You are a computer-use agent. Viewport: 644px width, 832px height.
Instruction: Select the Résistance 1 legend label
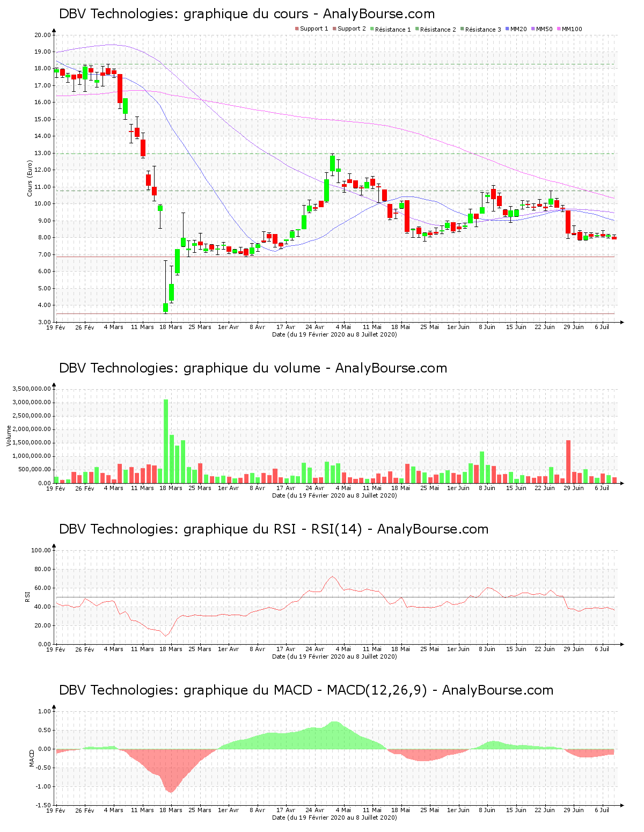[x=393, y=29]
